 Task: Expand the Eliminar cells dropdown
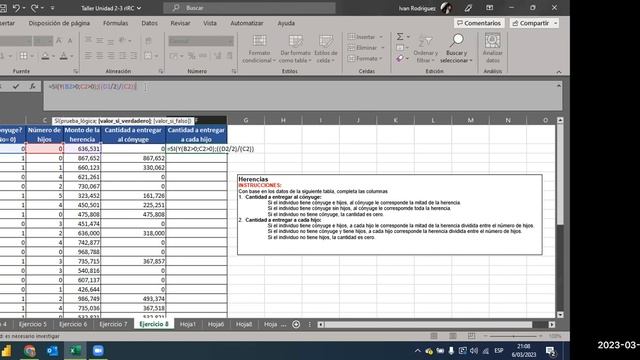pyautogui.click(x=382, y=48)
